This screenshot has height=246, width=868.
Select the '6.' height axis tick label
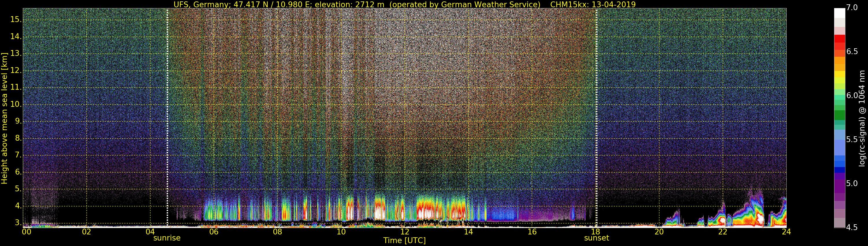pos(18,172)
